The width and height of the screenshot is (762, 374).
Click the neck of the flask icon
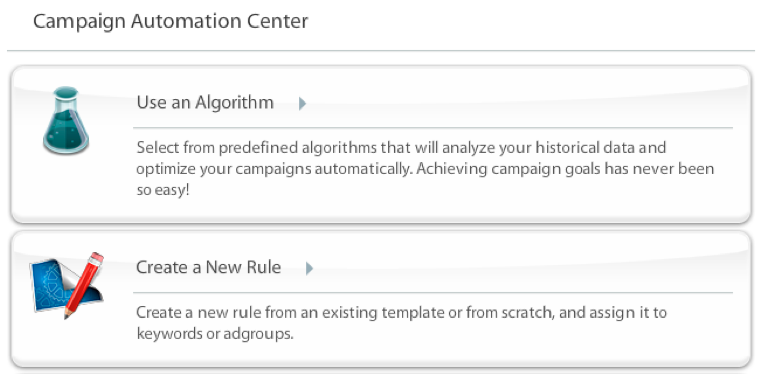(66, 98)
